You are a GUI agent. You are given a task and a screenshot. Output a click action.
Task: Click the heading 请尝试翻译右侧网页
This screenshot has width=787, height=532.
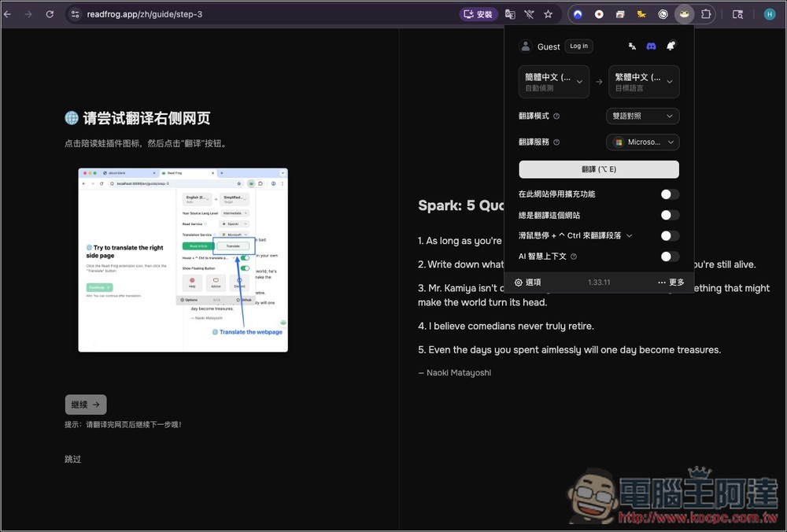[146, 118]
